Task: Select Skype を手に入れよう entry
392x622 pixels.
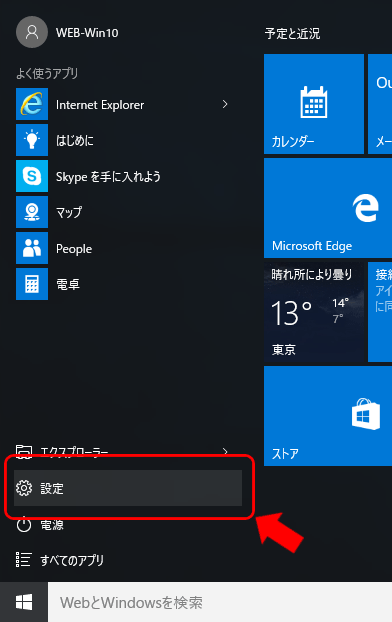Action: 108,177
